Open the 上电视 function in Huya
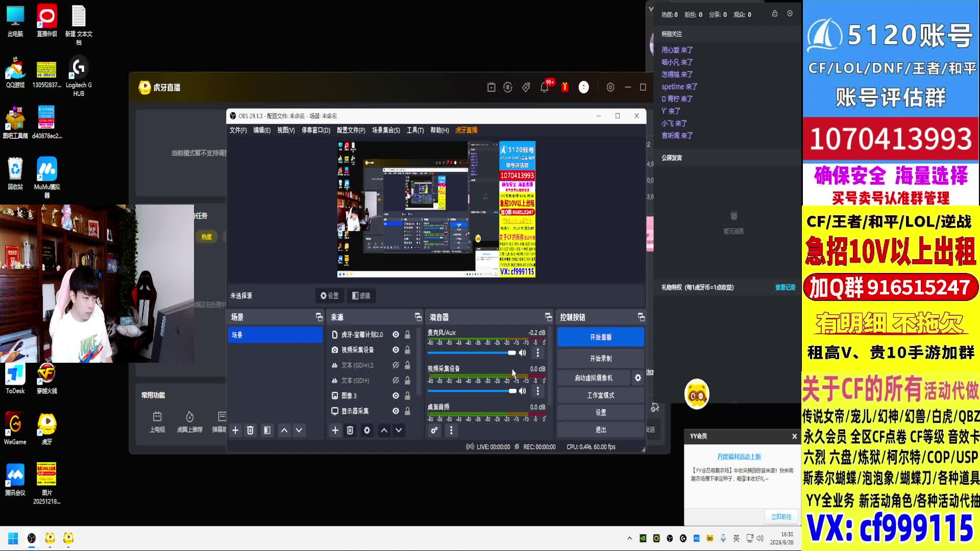 [x=157, y=422]
